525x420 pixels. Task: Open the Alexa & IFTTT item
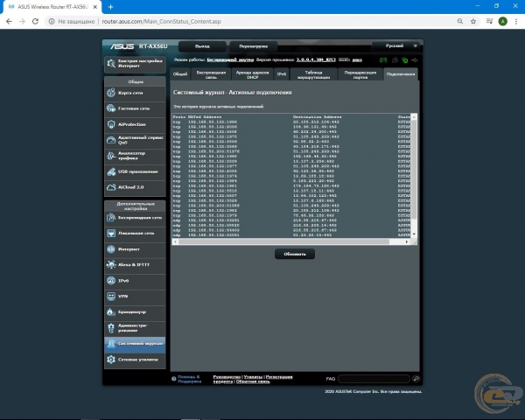click(135, 265)
